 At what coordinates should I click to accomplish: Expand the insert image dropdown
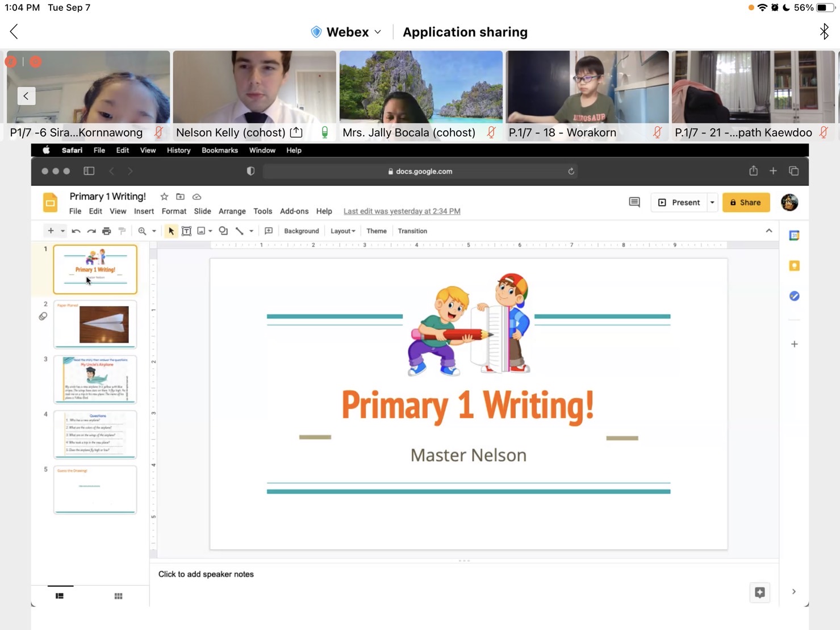(210, 231)
